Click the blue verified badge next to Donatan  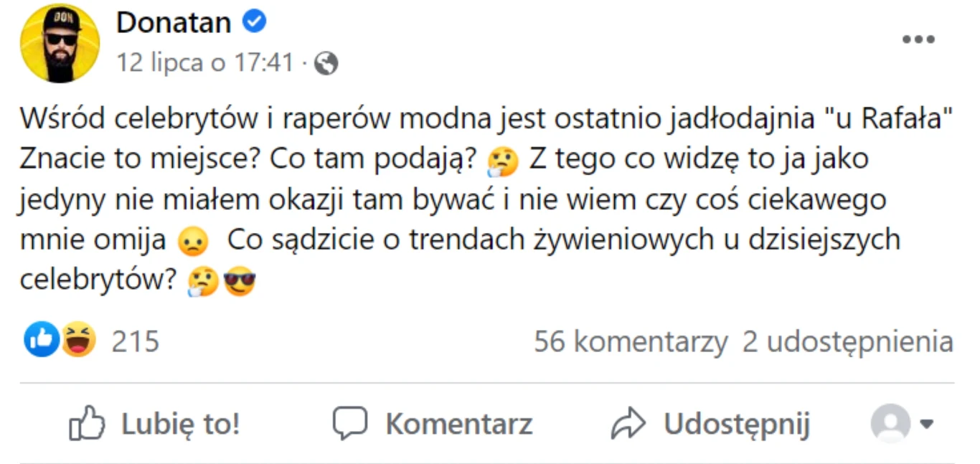coord(255,22)
